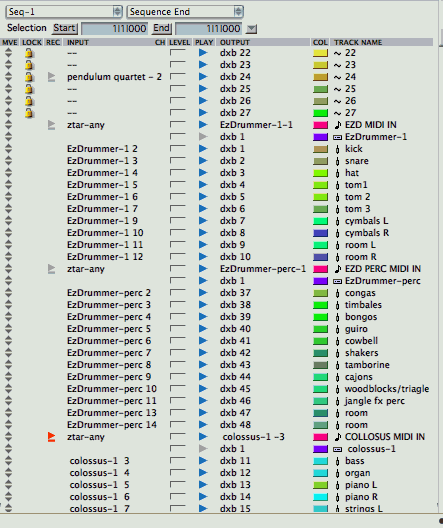This screenshot has width=443, height=528.
Task: Click the PLAY column header
Action: (204, 42)
